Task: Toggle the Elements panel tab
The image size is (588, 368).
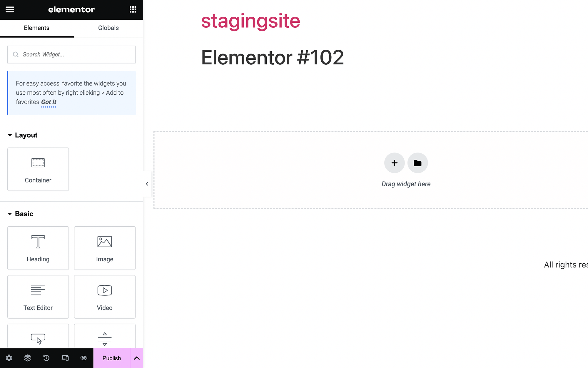Action: point(36,28)
